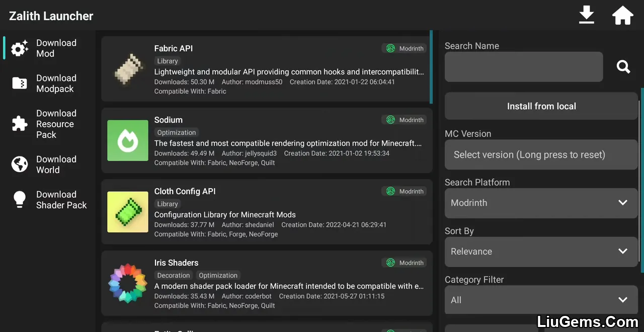
Task: Click Compatible With: Fabric, Forge, NeoForge text
Action: point(216,234)
